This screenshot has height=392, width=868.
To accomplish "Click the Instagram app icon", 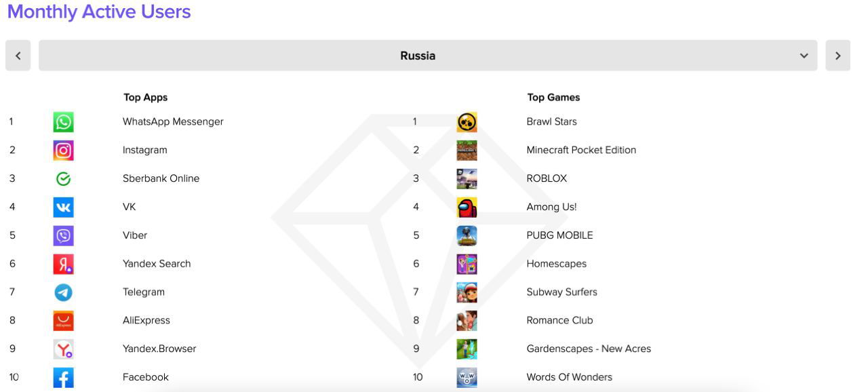I will pos(63,151).
